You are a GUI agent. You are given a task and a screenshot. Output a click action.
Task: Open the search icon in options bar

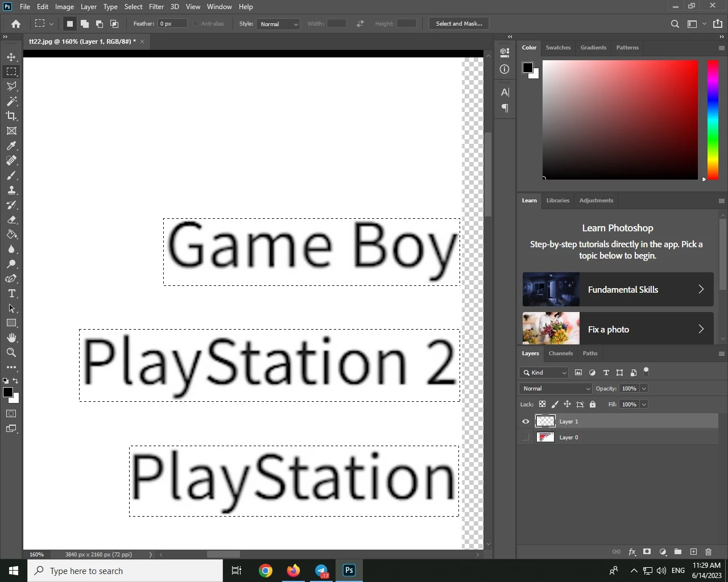click(x=675, y=24)
